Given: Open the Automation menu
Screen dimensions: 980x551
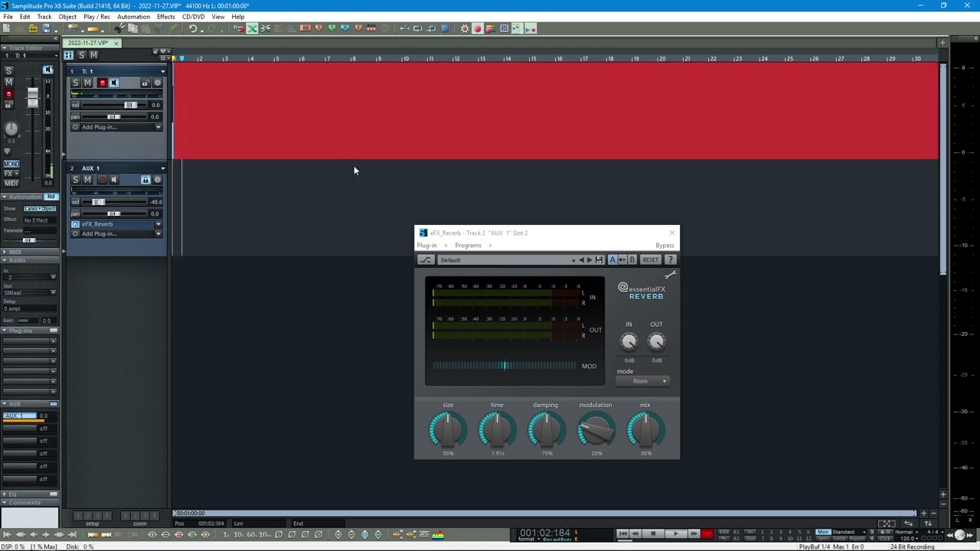Looking at the screenshot, I should [x=133, y=17].
